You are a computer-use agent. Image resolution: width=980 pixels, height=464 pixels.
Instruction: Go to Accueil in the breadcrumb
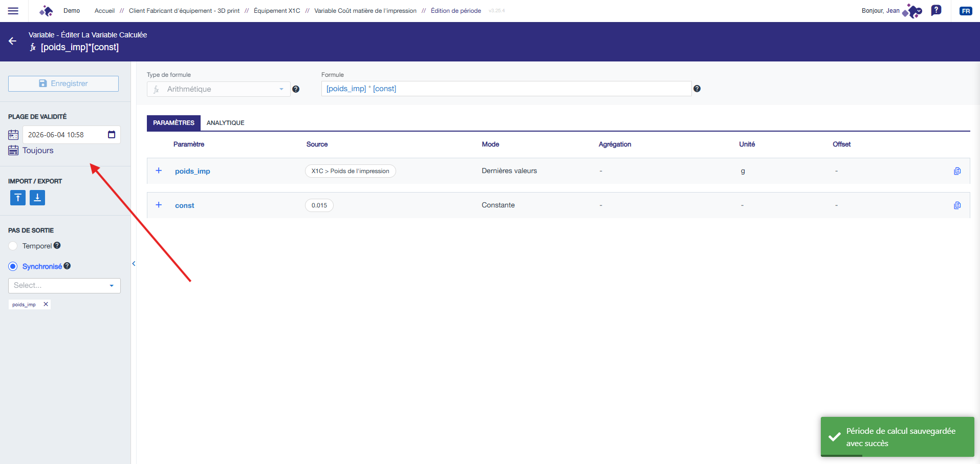pyautogui.click(x=104, y=11)
